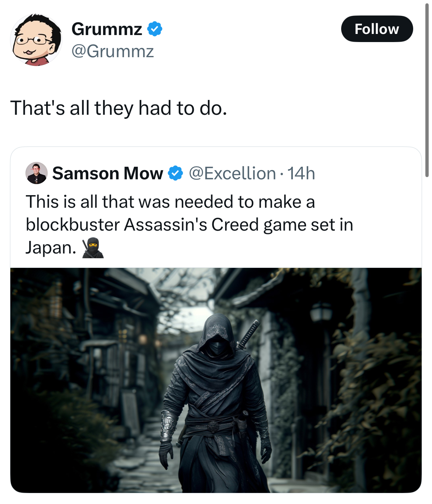Follow the Grummz account
432x504 pixels.
click(x=377, y=29)
